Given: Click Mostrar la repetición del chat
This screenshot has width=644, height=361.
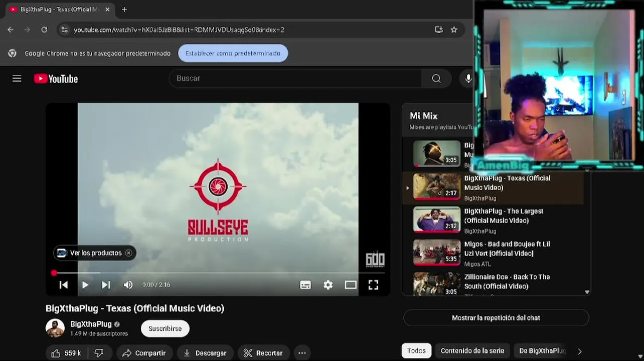Looking at the screenshot, I should coord(496,318).
